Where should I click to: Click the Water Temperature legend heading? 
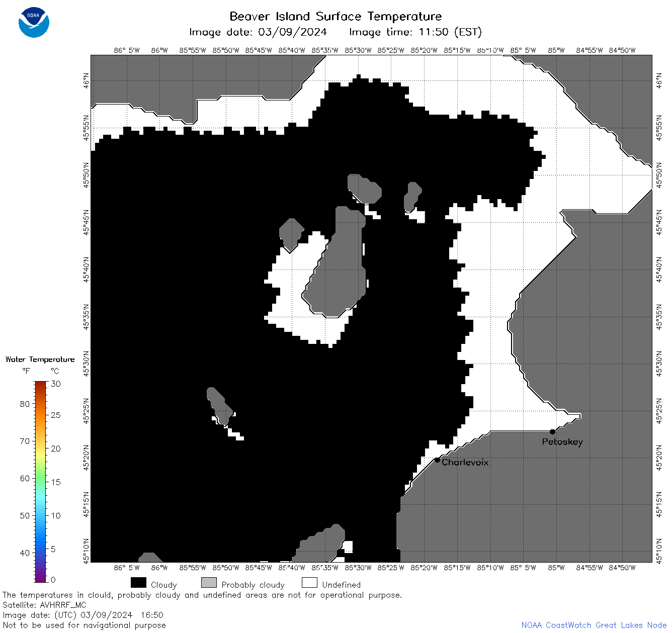pos(40,359)
